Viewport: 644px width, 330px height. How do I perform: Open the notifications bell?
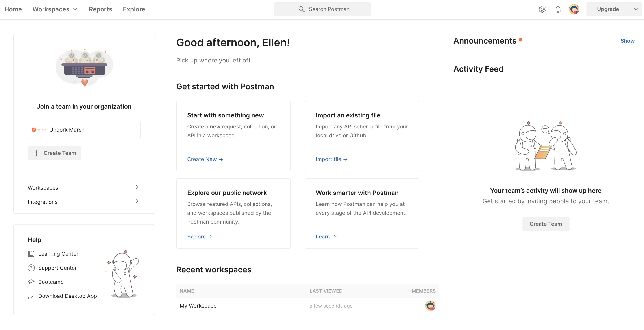558,9
